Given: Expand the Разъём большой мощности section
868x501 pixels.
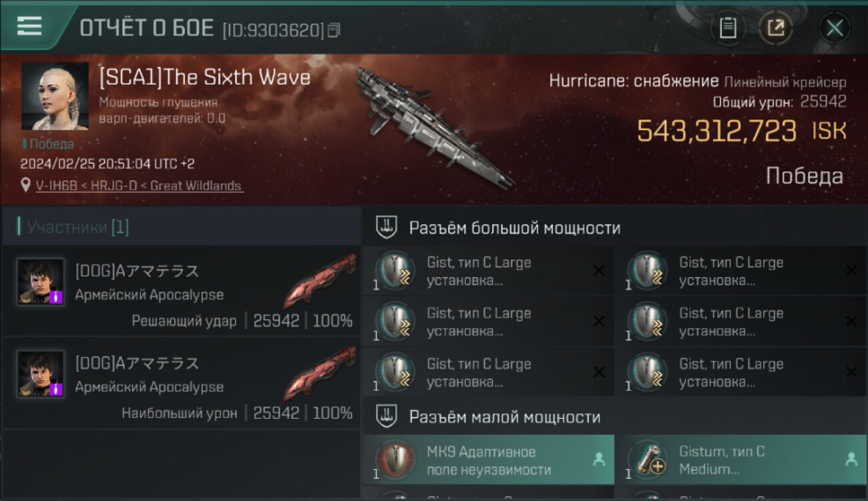Looking at the screenshot, I should click(614, 228).
